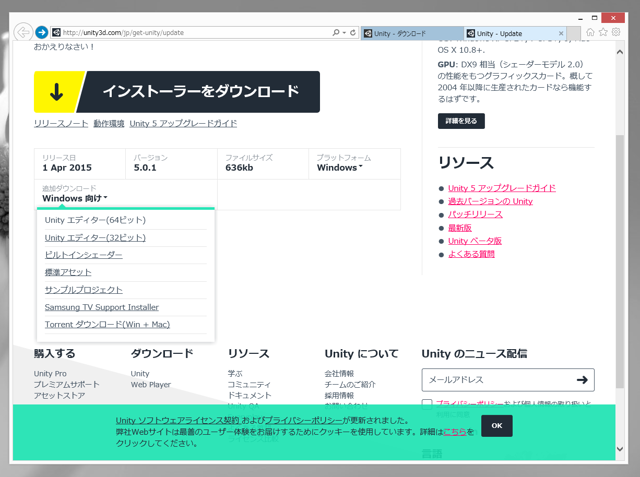Screen dimensions: 640x477
Task: Open Unity link under ダウンロード footer
Action: pos(140,374)
